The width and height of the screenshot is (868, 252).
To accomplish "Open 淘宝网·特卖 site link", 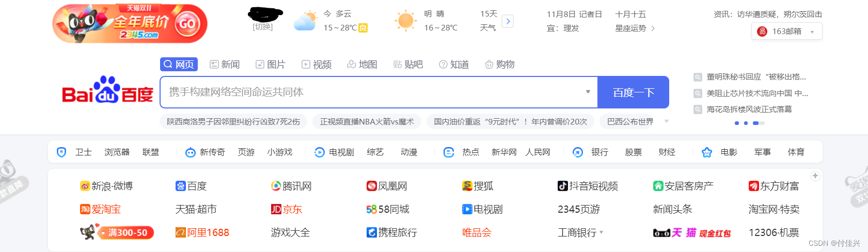I will [774, 209].
